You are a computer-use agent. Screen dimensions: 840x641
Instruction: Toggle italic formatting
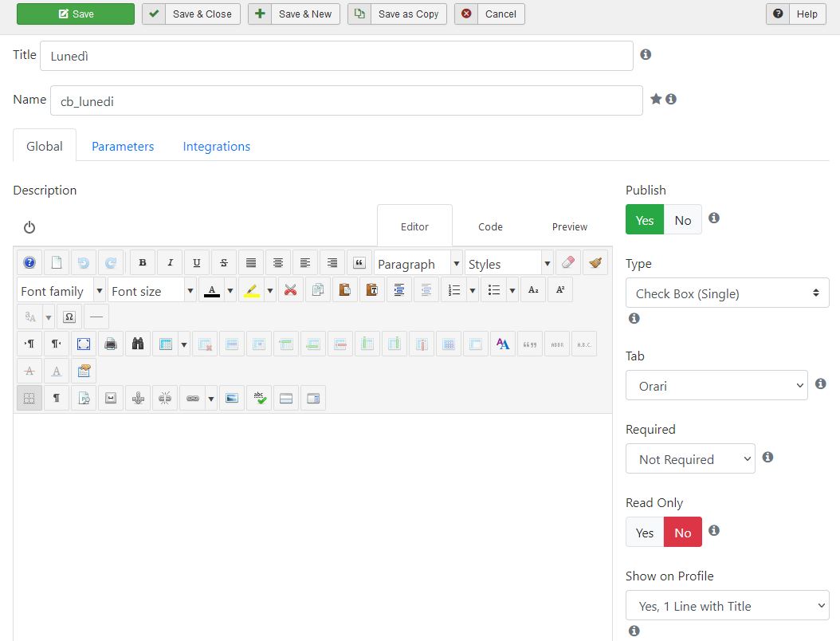point(170,262)
